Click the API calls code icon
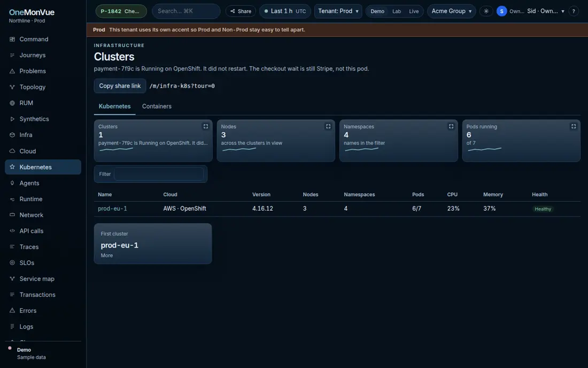 coord(12,231)
